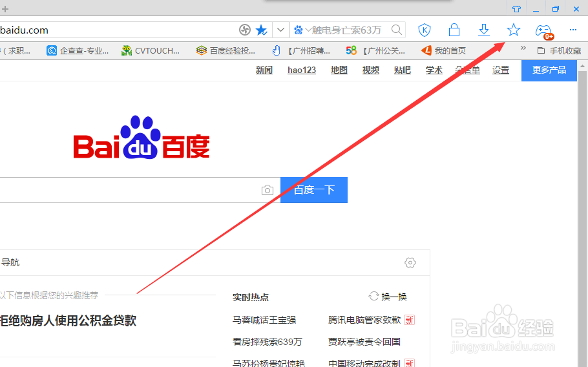Open hot topic 腾讯电脑管家致歉
This screenshot has width=588, height=367.
tap(364, 320)
